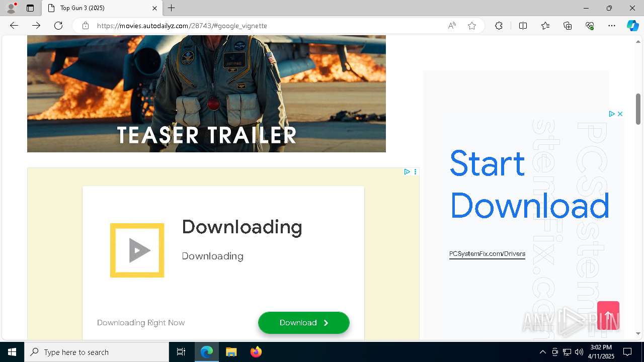The image size is (644, 362).
Task: Open the volume control tray icon
Action: (579, 352)
